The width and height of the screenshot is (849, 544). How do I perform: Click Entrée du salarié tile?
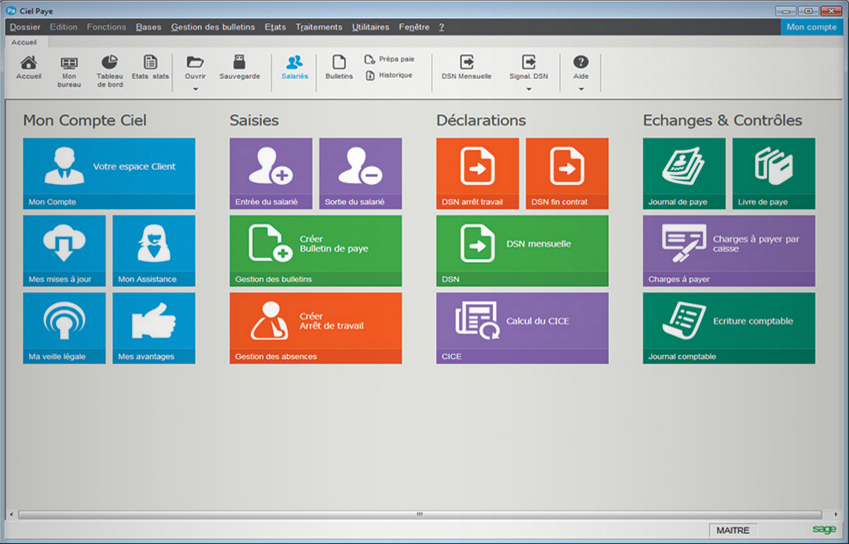[x=271, y=173]
